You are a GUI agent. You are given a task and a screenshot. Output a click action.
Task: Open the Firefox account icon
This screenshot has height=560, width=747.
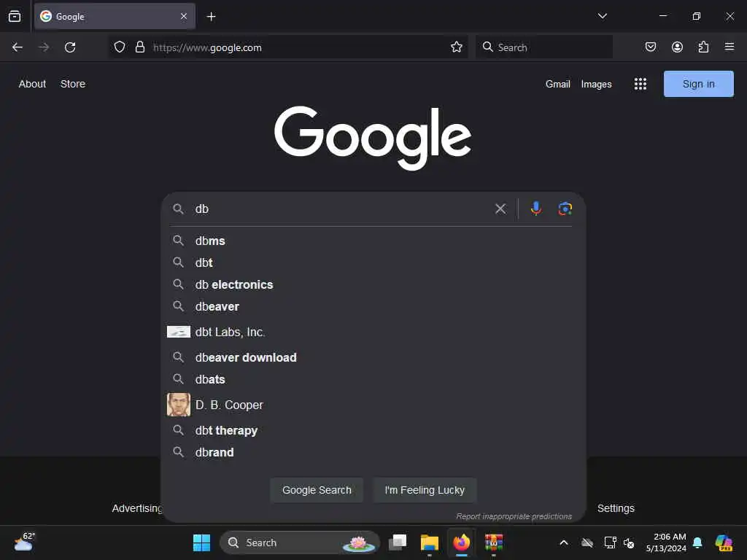pyautogui.click(x=677, y=47)
